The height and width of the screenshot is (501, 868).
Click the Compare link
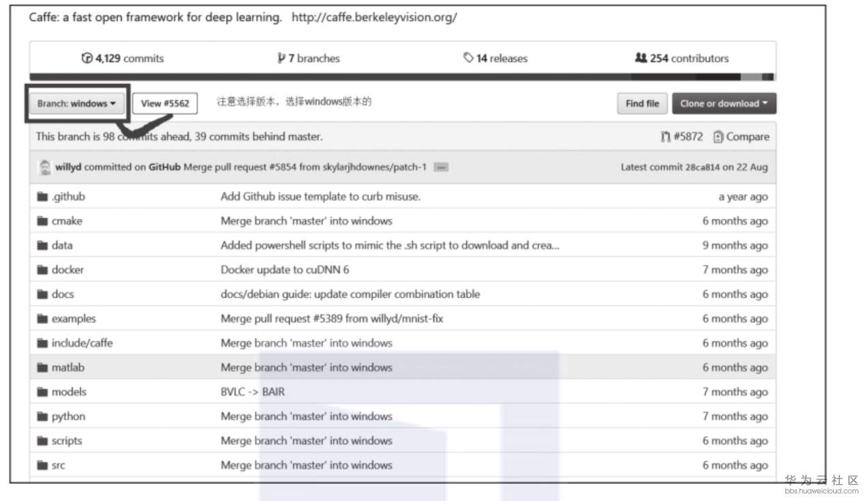point(748,137)
